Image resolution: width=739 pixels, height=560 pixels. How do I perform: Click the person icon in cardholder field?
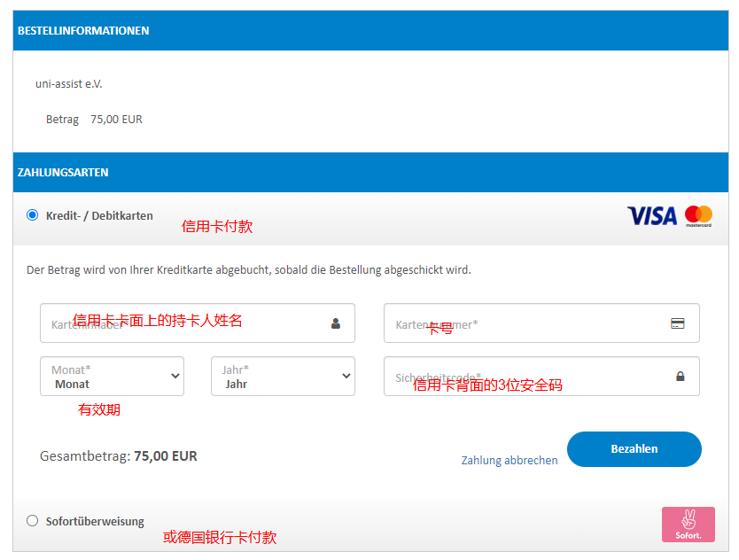click(x=336, y=323)
